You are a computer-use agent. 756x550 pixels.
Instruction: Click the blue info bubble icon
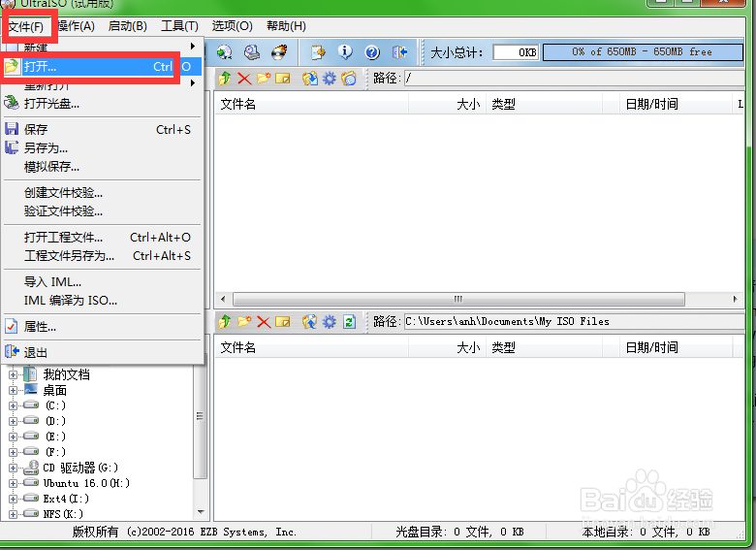(345, 52)
